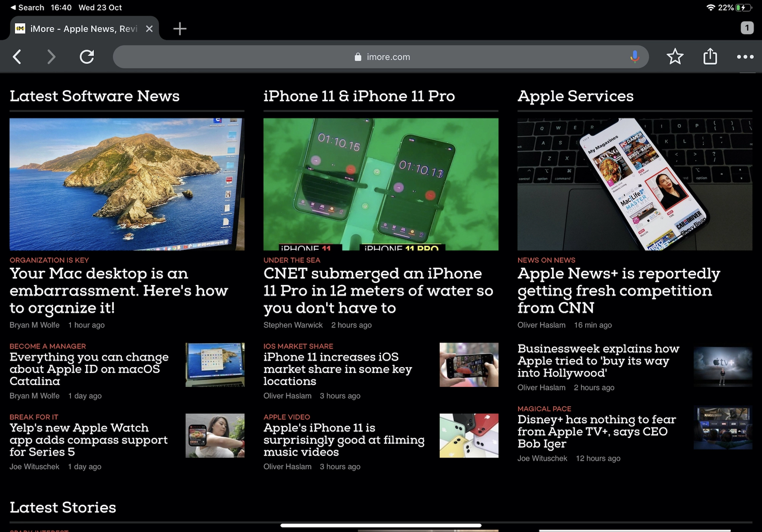This screenshot has width=762, height=532.
Task: Open the share sheet icon
Action: pos(710,56)
